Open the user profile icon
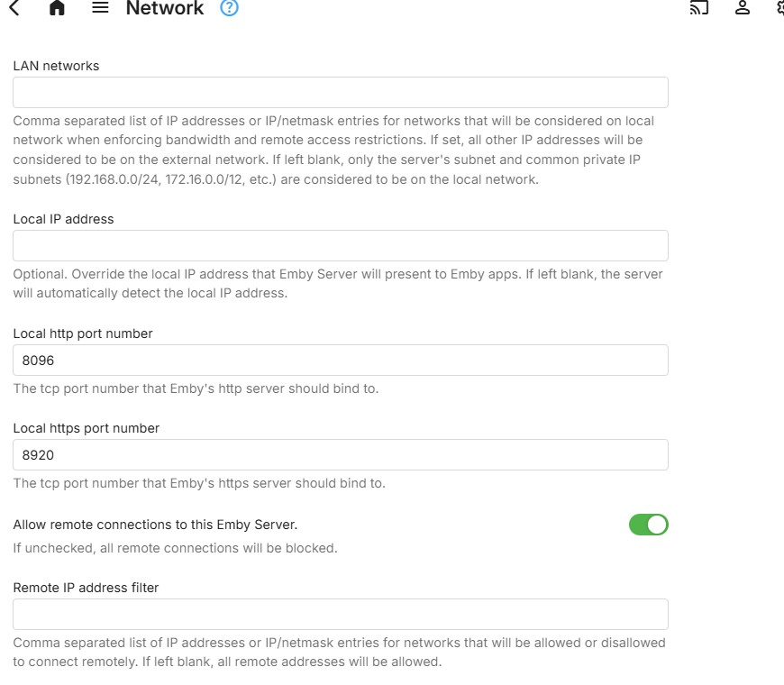Image resolution: width=784 pixels, height=685 pixels. (x=743, y=8)
